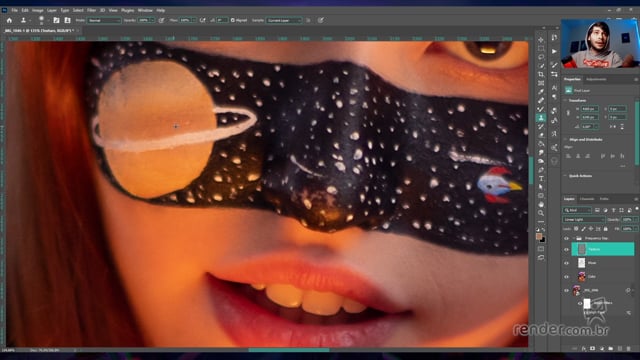Open Properties panel options menu

pyautogui.click(x=636, y=79)
